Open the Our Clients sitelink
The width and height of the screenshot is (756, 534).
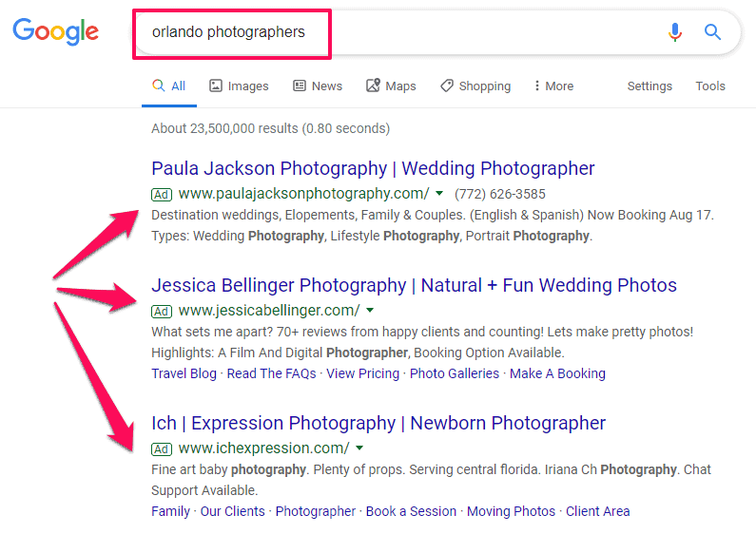[232, 511]
